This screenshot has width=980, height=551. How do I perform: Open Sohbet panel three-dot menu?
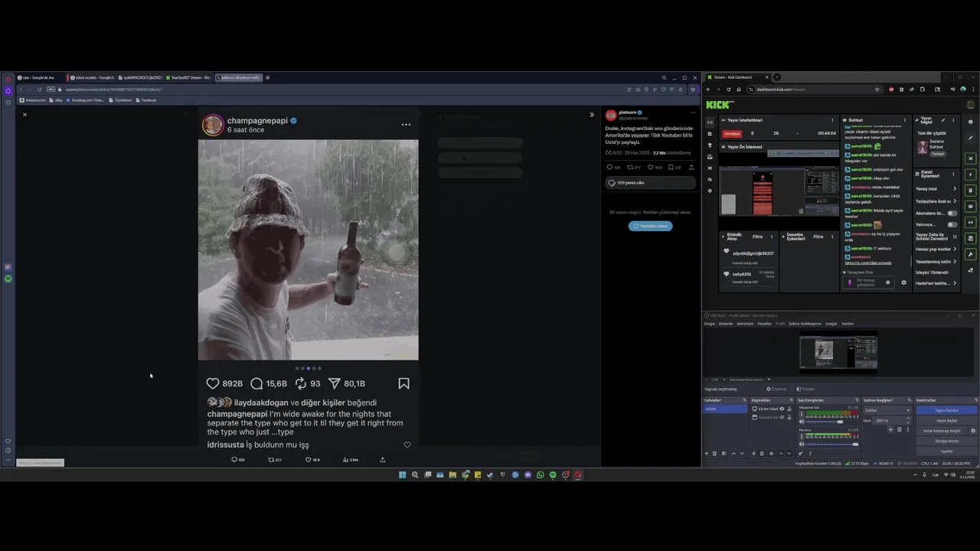(x=905, y=120)
